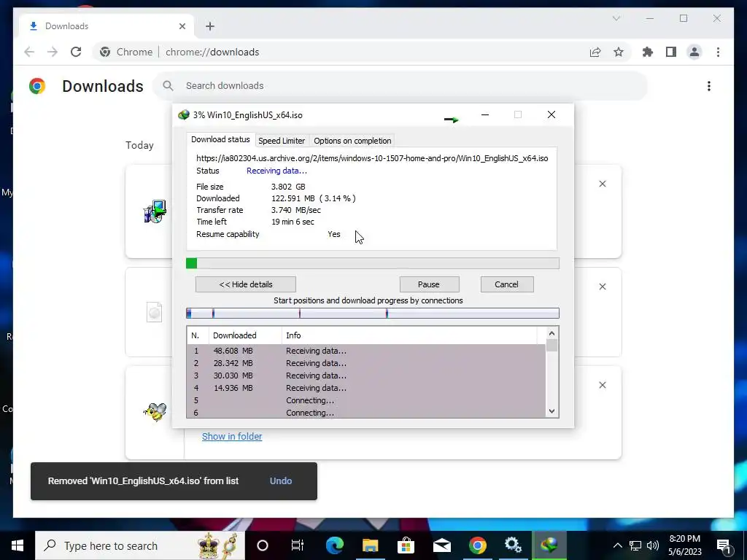Open Chrome three-dot menu in toolbar

718,52
